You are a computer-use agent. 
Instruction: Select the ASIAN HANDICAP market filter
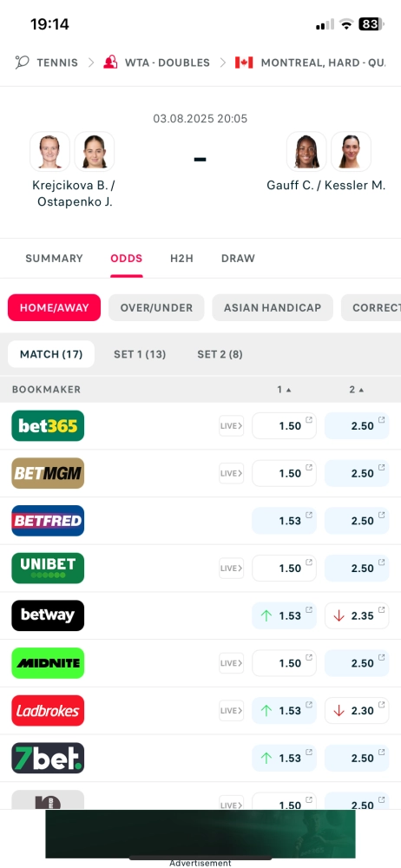point(273,308)
